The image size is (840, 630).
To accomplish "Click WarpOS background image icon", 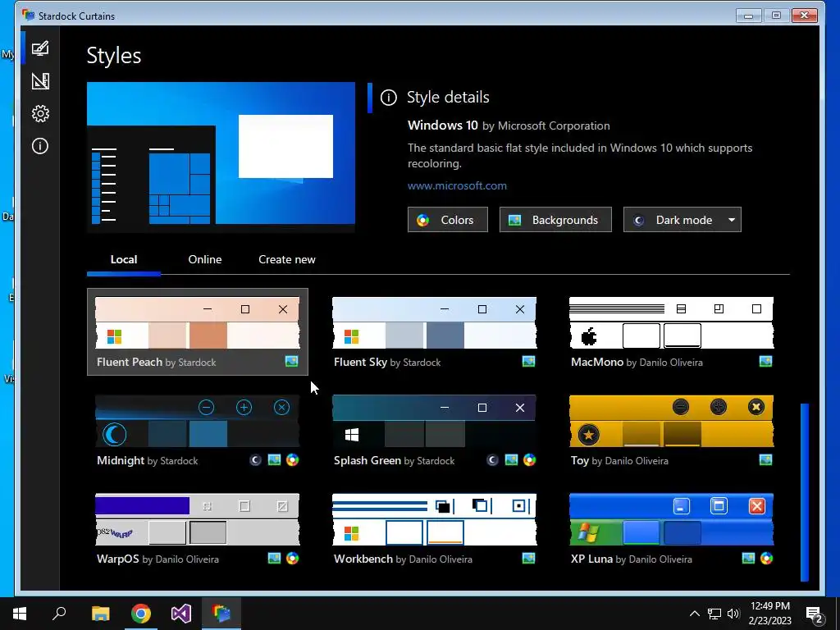I will click(274, 559).
